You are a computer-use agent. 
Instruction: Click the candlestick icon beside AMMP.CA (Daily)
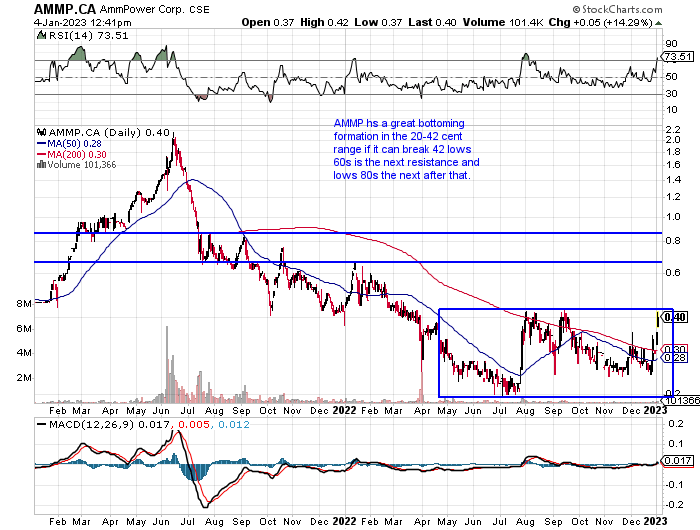coord(42,132)
